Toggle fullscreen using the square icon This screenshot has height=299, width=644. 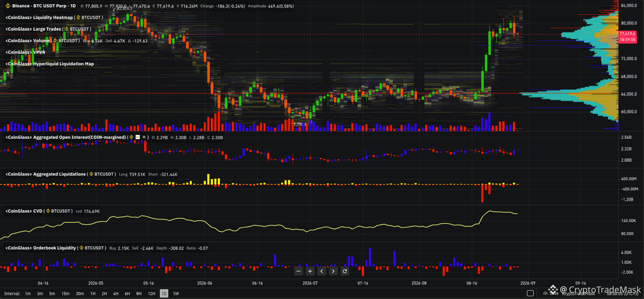[x=530, y=293]
